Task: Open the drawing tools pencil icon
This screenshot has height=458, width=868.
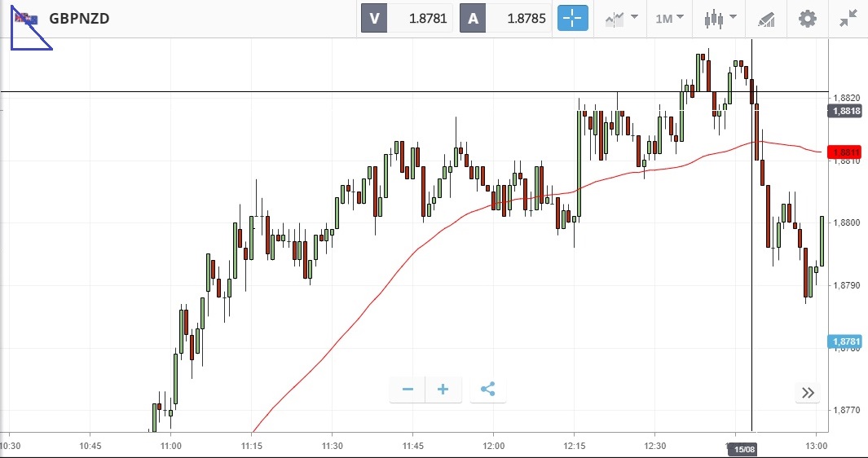Action: (765, 18)
